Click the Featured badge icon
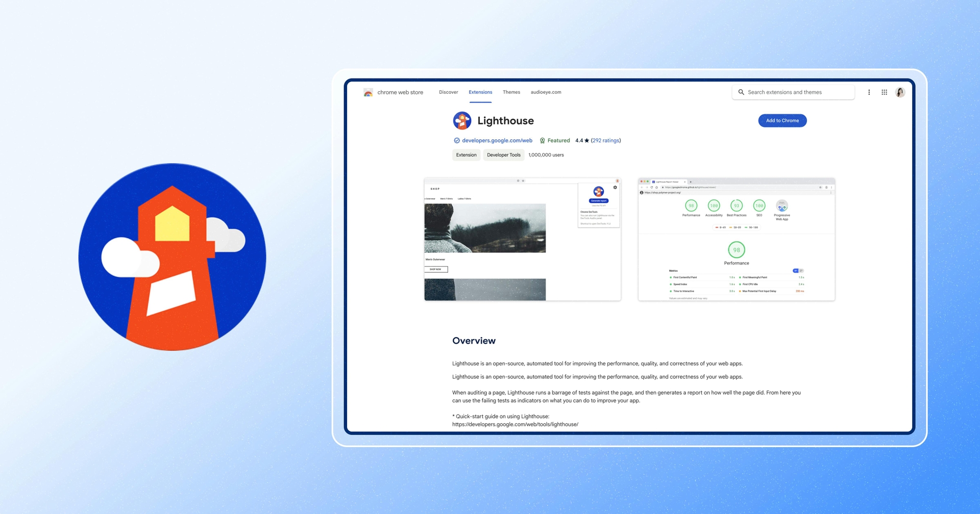Screen dimensions: 980x514 [542, 141]
